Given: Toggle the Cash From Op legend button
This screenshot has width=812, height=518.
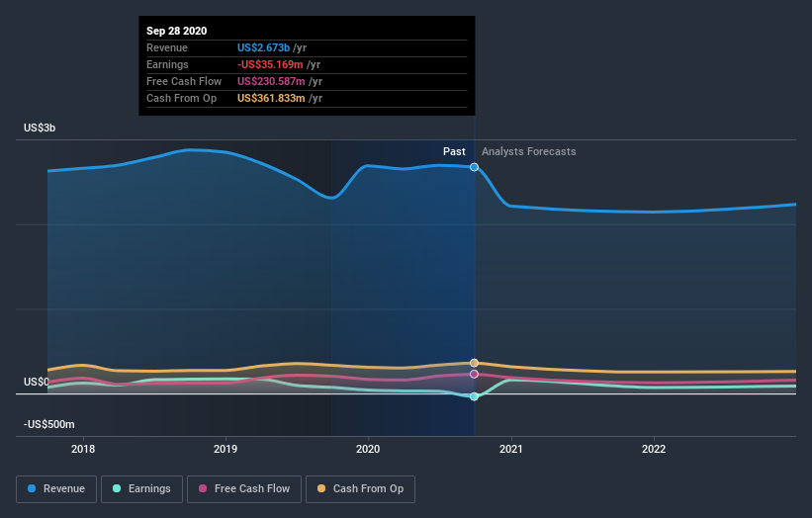Looking at the screenshot, I should pos(360,489).
